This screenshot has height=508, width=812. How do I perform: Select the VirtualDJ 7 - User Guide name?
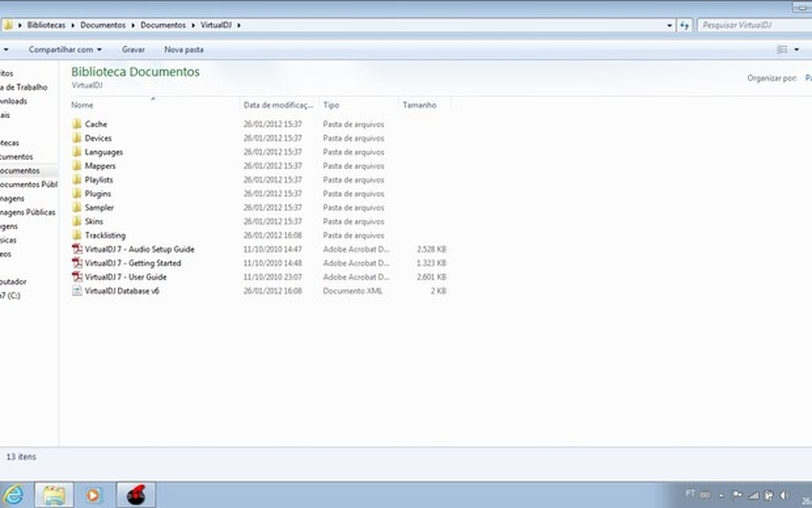(125, 277)
